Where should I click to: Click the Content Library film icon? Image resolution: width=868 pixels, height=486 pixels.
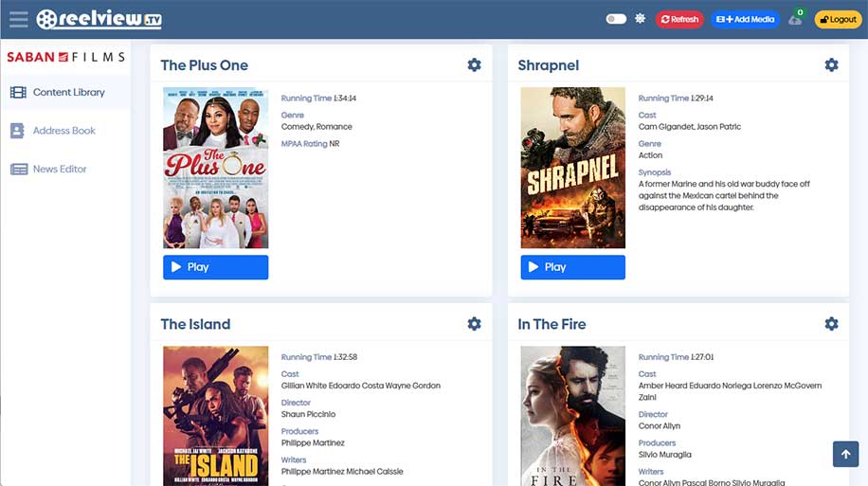[x=18, y=93]
